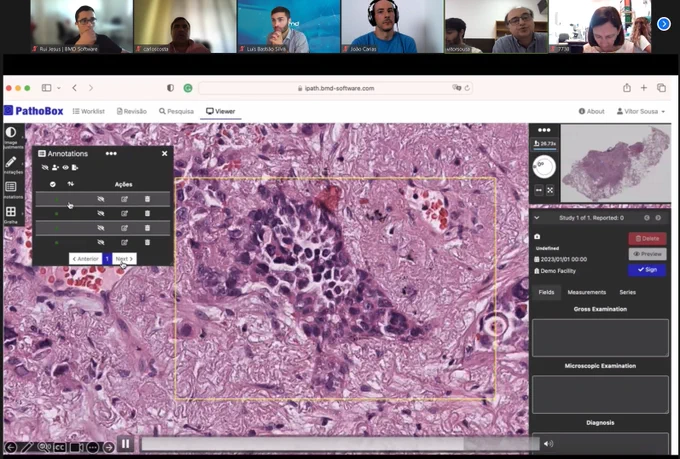Click the sort arrows column header
680x459 pixels.
[71, 184]
